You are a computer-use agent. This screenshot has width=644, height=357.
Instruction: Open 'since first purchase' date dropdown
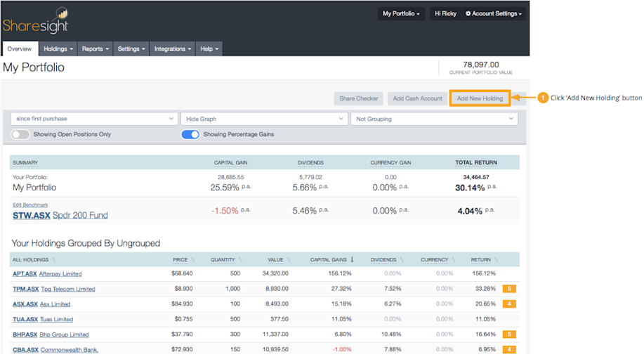[x=94, y=119]
